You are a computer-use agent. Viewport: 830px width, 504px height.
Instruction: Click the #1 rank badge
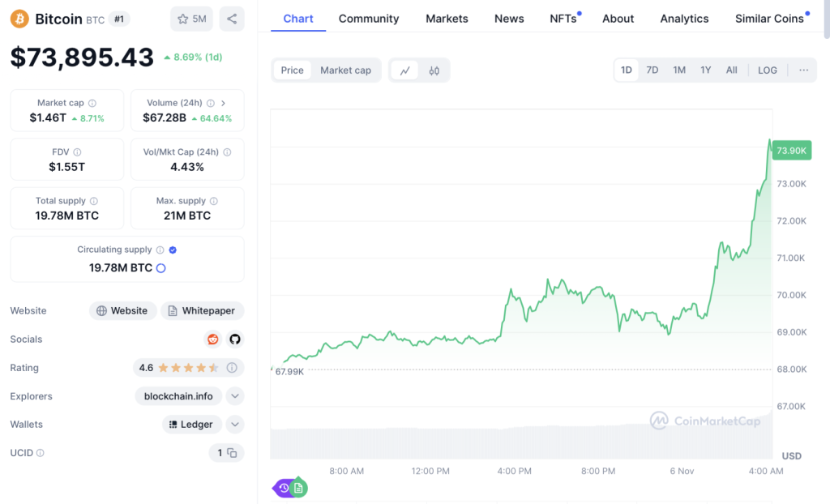point(119,19)
